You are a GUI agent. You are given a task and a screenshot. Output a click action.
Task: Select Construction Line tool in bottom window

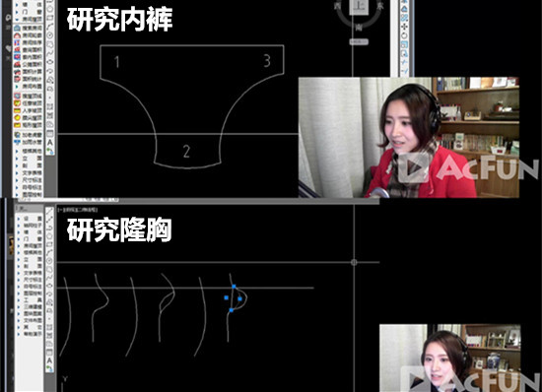(49, 220)
